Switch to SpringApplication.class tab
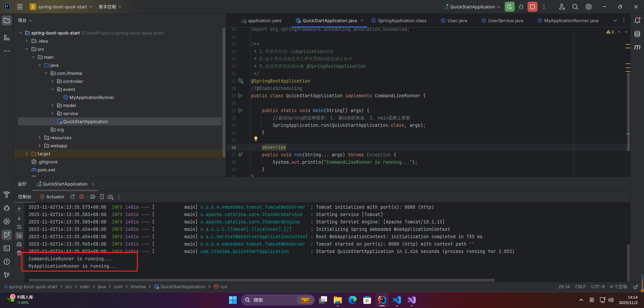 point(399,20)
